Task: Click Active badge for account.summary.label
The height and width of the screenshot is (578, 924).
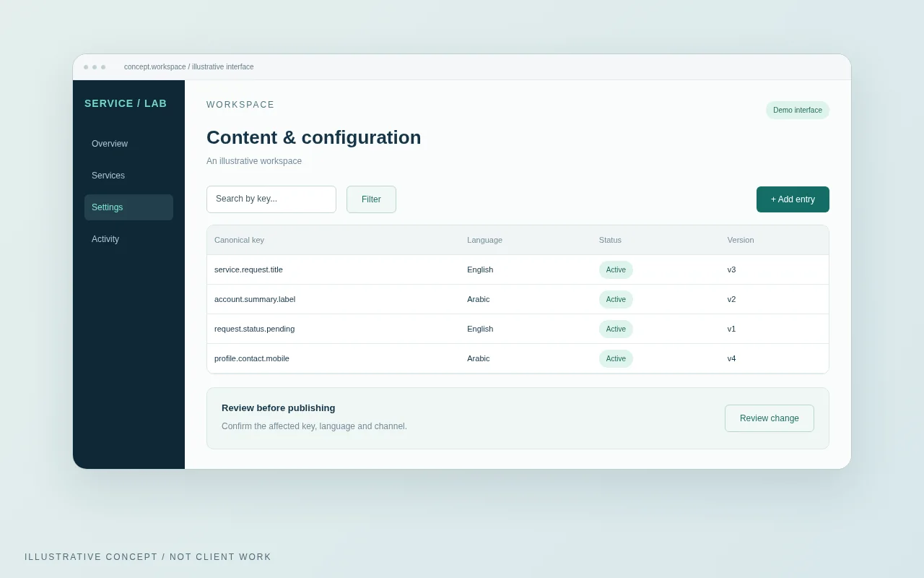Action: [616, 299]
